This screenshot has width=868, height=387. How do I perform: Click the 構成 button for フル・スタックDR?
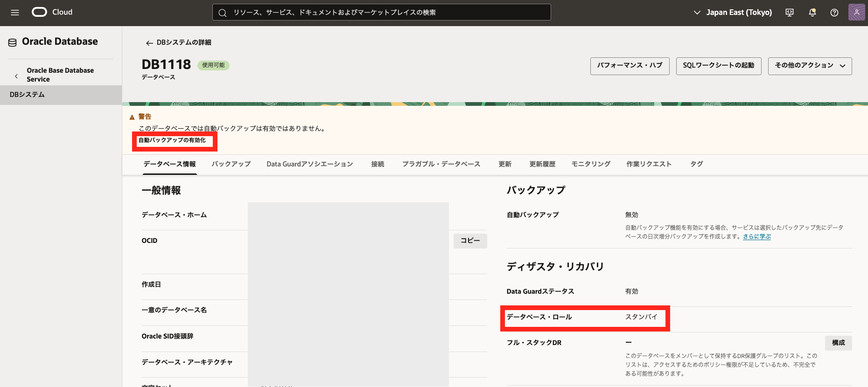pyautogui.click(x=838, y=343)
